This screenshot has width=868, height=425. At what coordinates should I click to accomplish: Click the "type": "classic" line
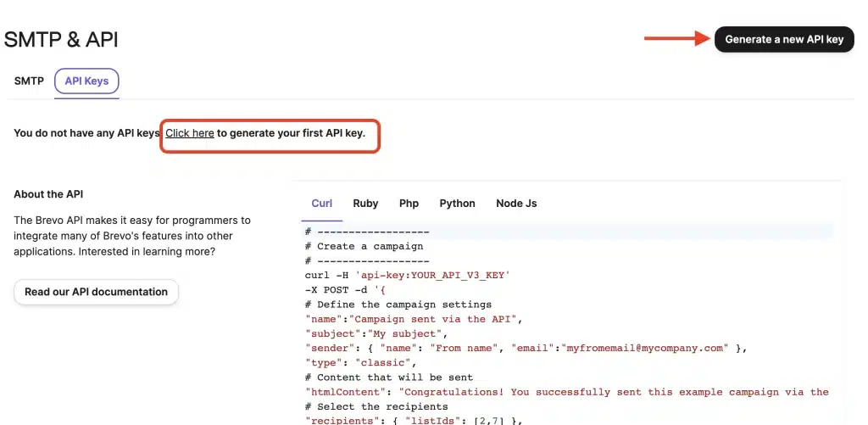pos(360,362)
